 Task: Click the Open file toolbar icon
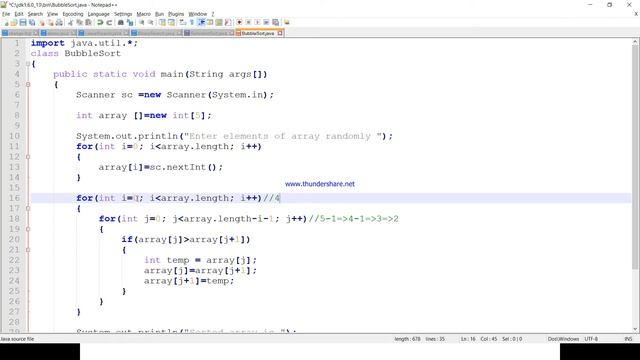[13, 22]
